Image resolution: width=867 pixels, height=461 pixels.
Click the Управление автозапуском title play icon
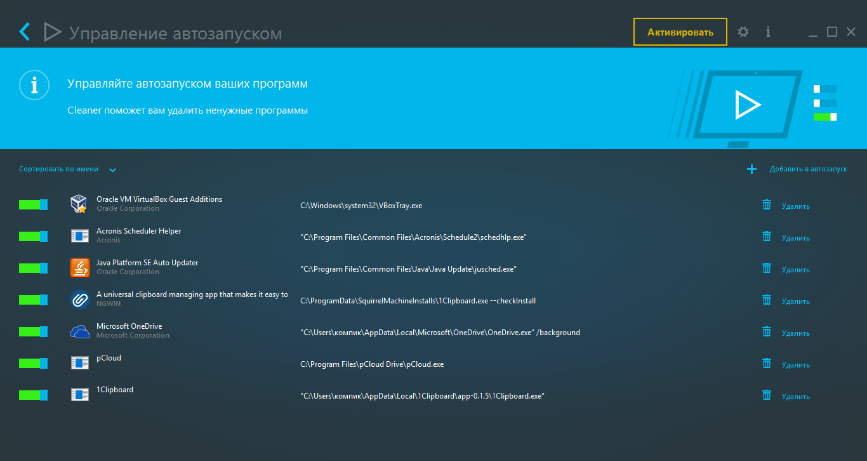pyautogui.click(x=52, y=32)
